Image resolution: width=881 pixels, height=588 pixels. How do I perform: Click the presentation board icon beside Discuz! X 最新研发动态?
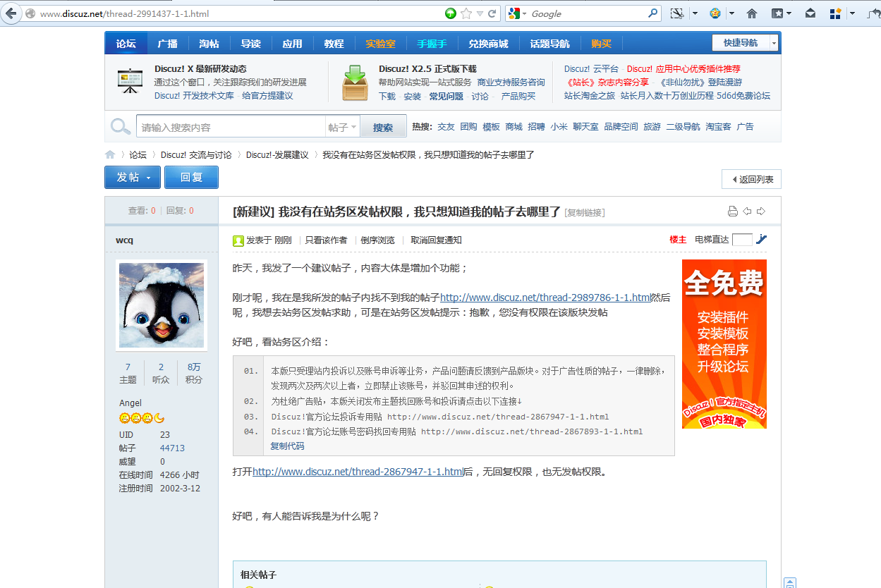[130, 82]
